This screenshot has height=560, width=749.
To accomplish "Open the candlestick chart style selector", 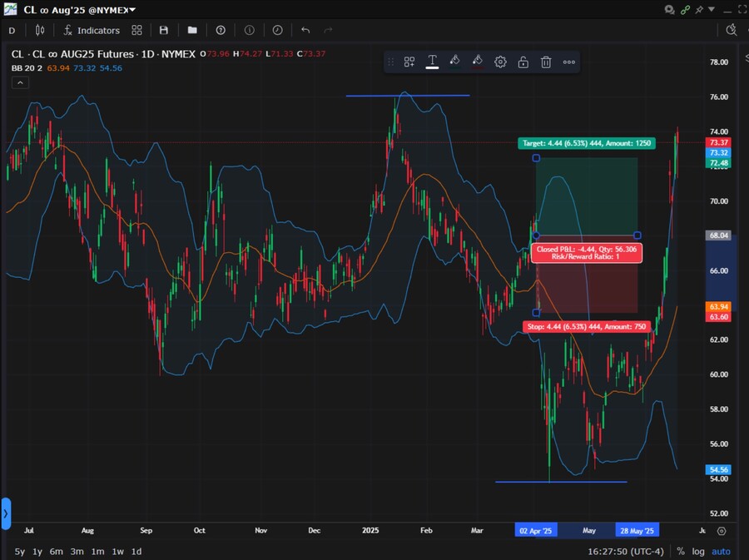I will [x=40, y=31].
